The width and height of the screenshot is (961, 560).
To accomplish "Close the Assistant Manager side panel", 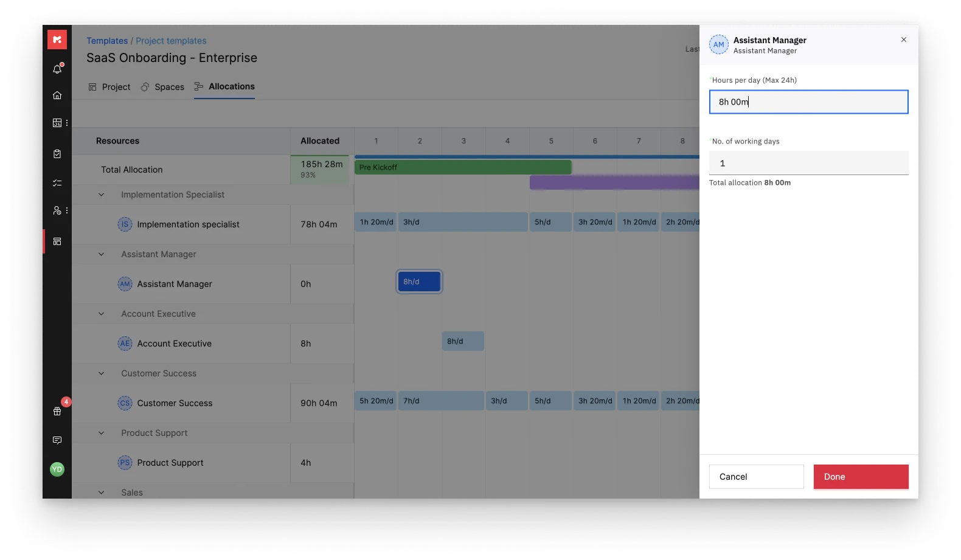I will point(904,40).
